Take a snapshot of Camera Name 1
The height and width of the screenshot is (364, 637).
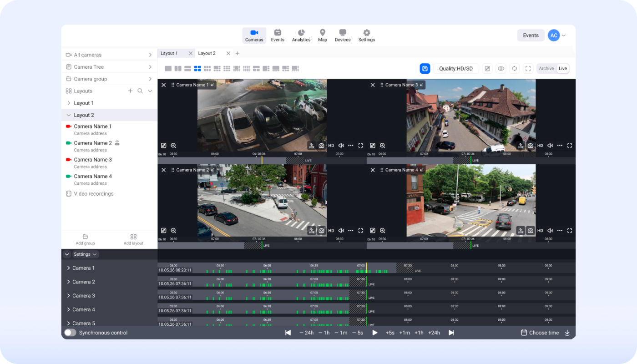322,146
